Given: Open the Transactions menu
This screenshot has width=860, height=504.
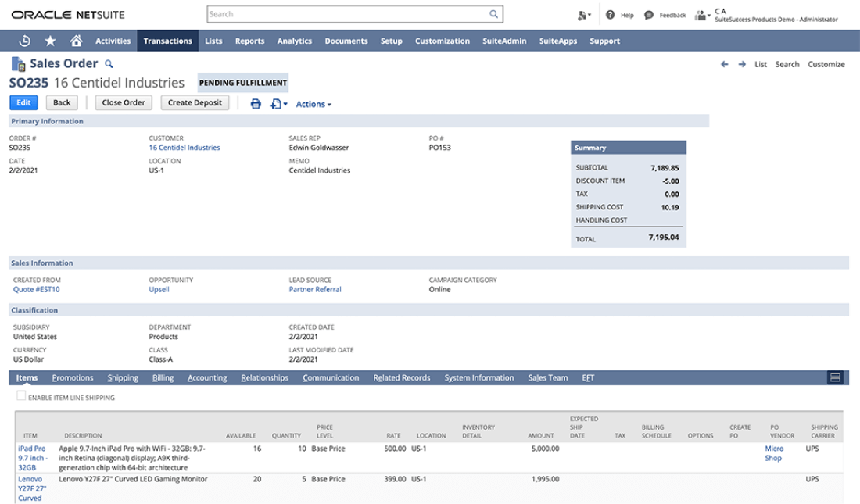Looking at the screenshot, I should pos(168,41).
